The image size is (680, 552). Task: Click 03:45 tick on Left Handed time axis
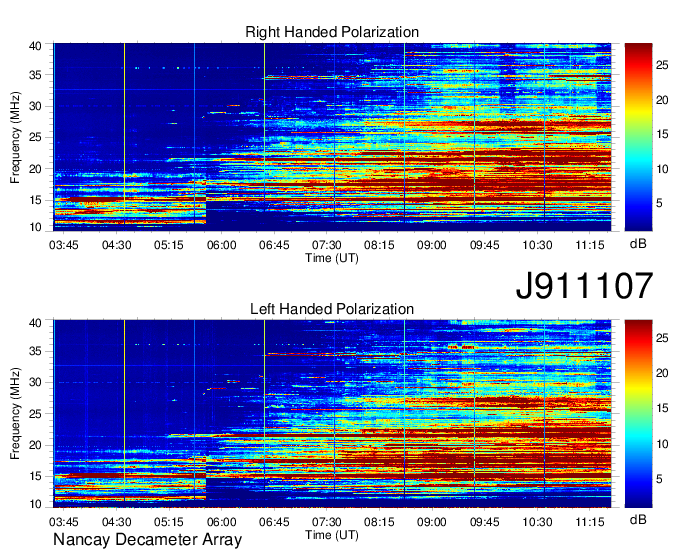(x=64, y=522)
